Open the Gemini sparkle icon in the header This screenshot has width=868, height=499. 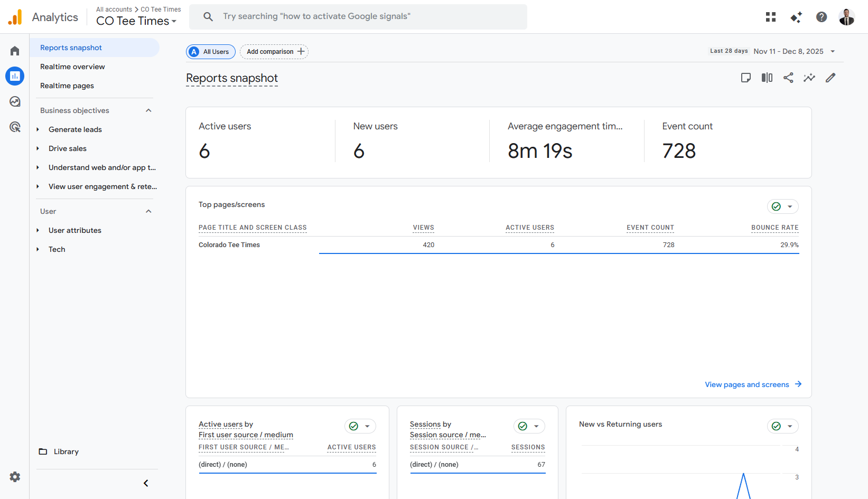click(x=796, y=17)
